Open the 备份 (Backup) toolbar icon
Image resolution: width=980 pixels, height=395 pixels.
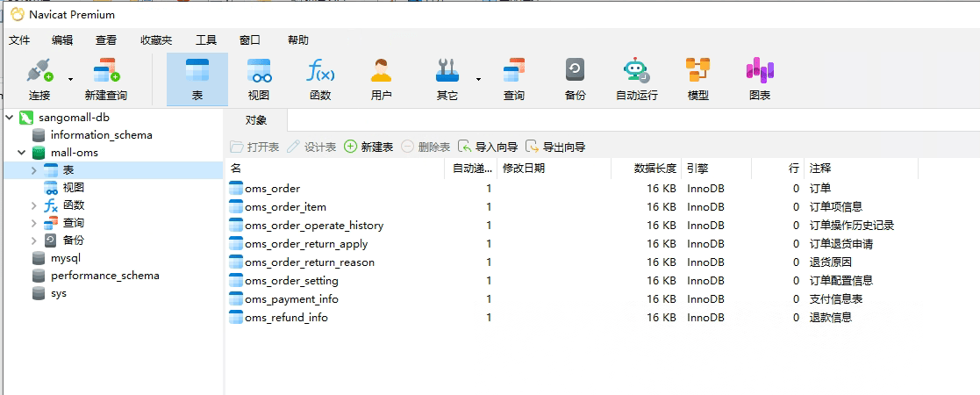tap(575, 79)
